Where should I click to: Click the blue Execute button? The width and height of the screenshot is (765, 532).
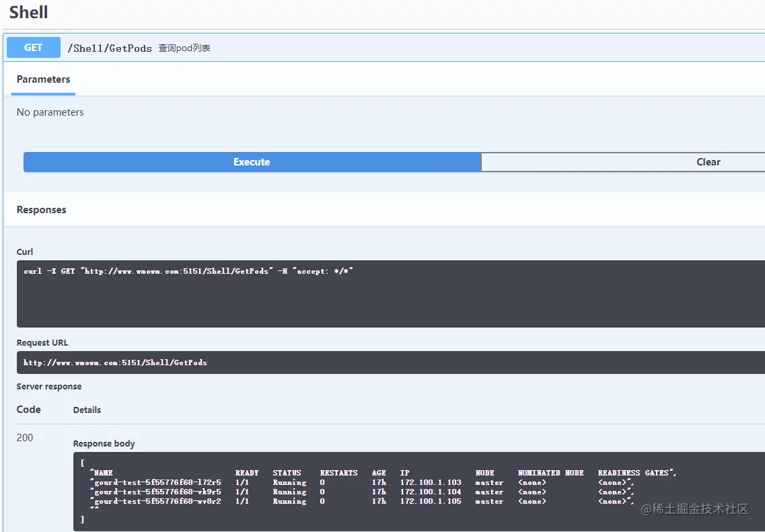pyautogui.click(x=252, y=162)
